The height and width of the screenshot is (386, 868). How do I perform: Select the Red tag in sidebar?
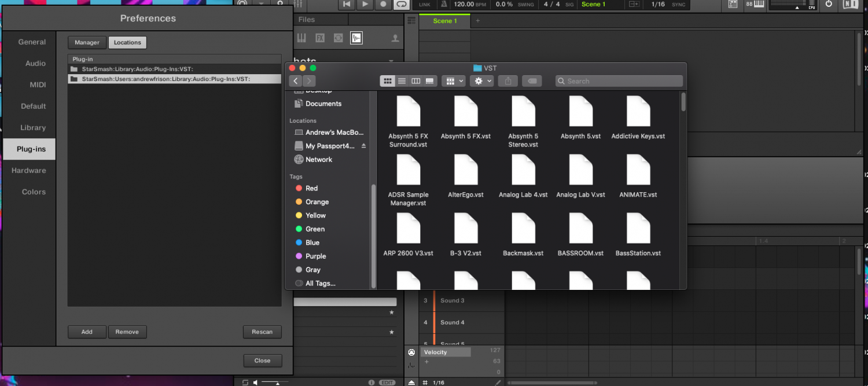311,188
